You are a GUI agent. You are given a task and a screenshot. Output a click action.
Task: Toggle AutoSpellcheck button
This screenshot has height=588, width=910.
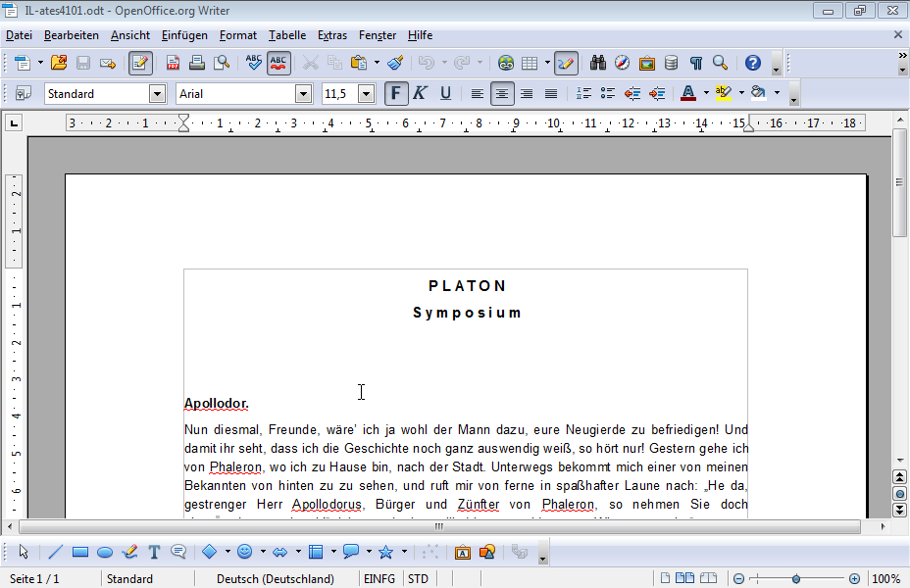(278, 63)
